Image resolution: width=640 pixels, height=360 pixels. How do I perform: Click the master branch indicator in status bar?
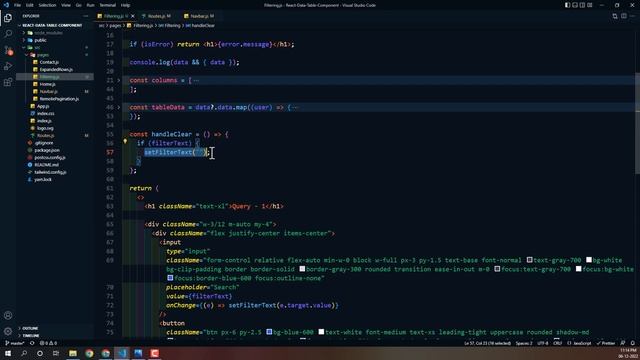(x=14, y=343)
